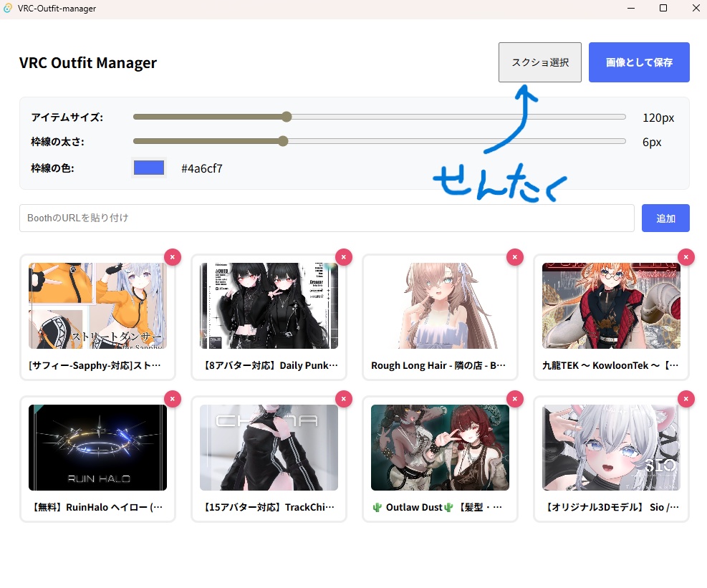The height and width of the screenshot is (588, 707).
Task: Delete the Outlaw Dust 髪型 item
Action: coord(514,398)
